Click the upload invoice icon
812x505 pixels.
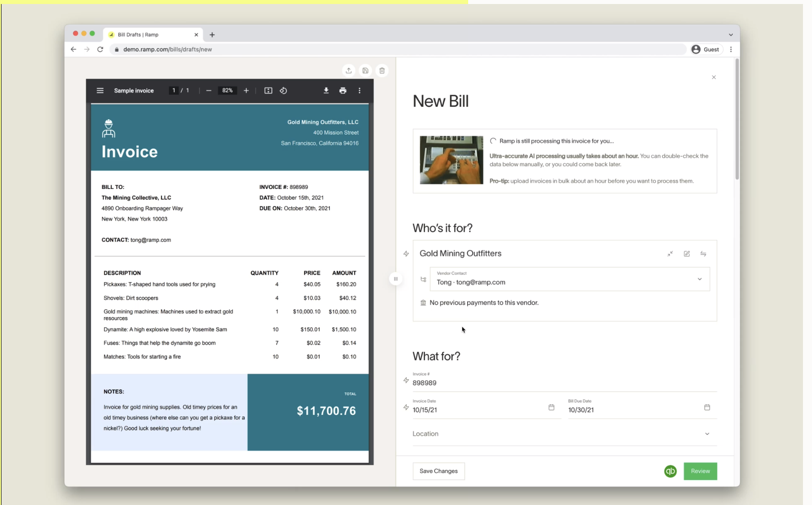pyautogui.click(x=349, y=71)
